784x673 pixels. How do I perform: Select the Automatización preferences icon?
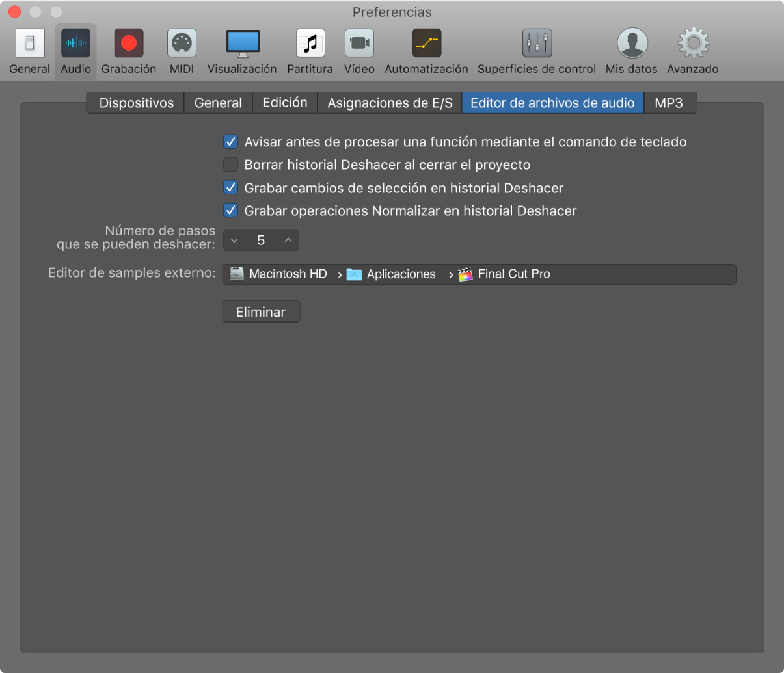coord(426,44)
